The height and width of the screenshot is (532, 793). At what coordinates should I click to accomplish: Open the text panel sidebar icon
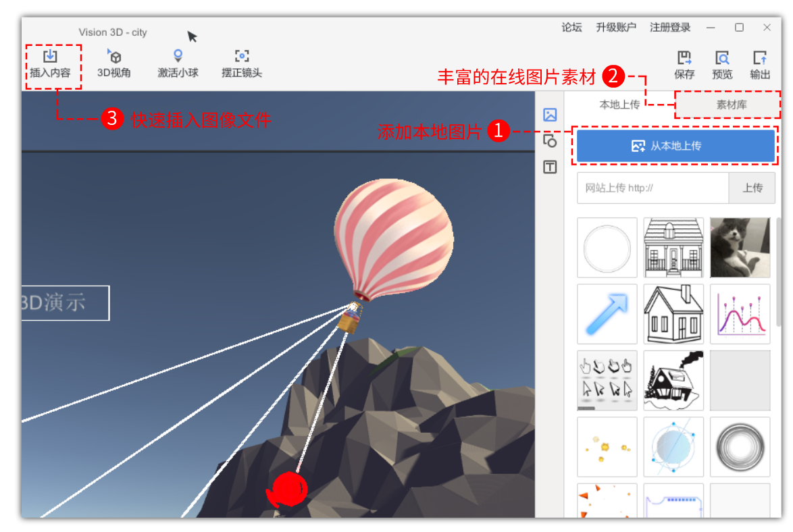point(550,167)
